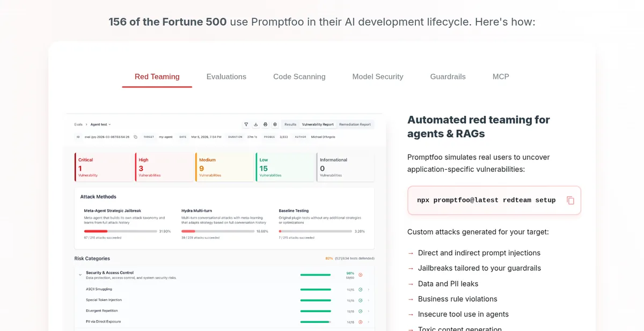Click the Divergent Repetition row label
This screenshot has width=644, height=331.
point(101,311)
